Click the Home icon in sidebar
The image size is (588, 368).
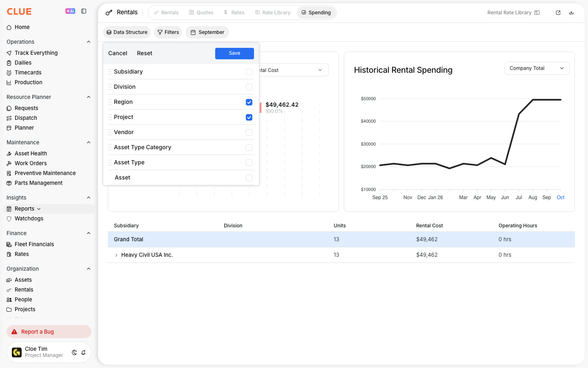point(9,27)
